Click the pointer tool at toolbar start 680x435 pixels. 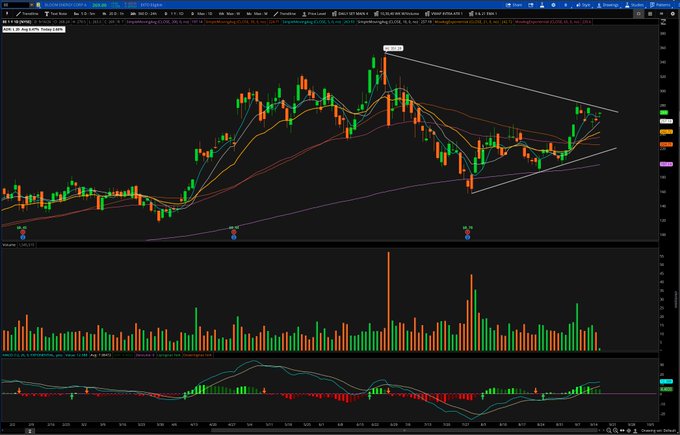(7, 13)
